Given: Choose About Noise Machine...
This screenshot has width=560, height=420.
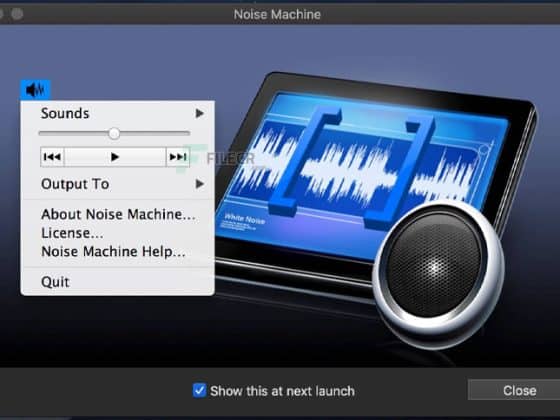Looking at the screenshot, I should (x=118, y=214).
